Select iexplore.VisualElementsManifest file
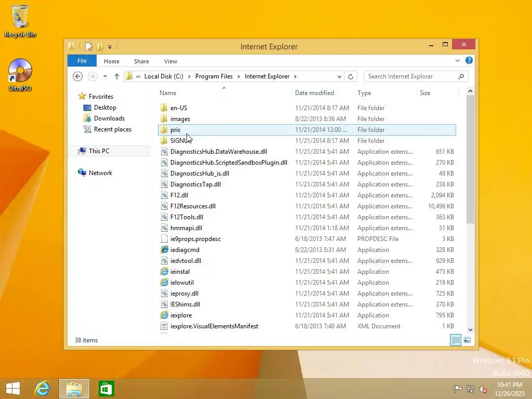532x399 pixels. click(214, 326)
